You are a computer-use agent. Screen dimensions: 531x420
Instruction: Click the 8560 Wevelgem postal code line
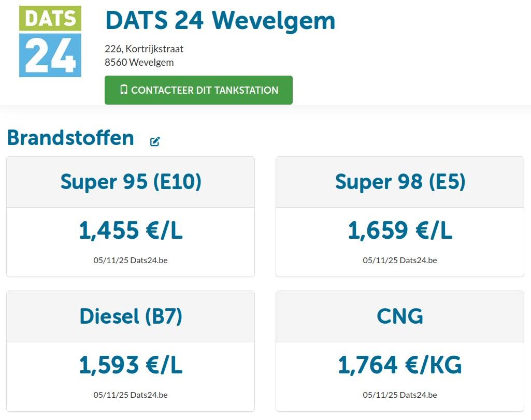coord(139,63)
